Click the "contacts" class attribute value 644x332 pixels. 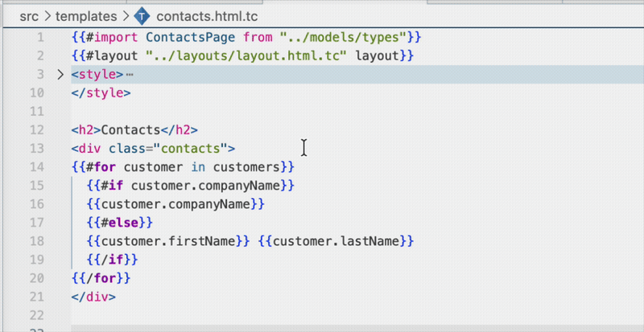point(191,149)
